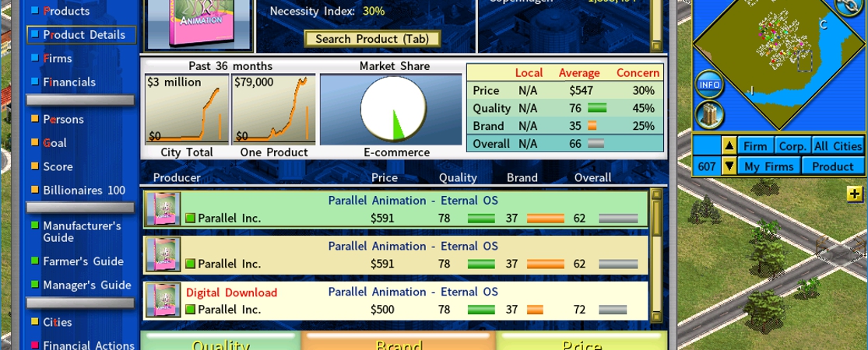Select the Product filter button

(x=832, y=166)
